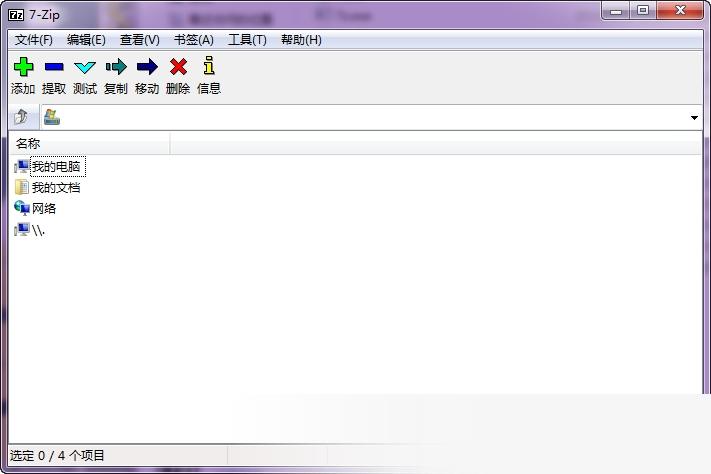Viewport: 711px width, 474px height.
Task: Open the 文件(F) menu
Action: 34,40
